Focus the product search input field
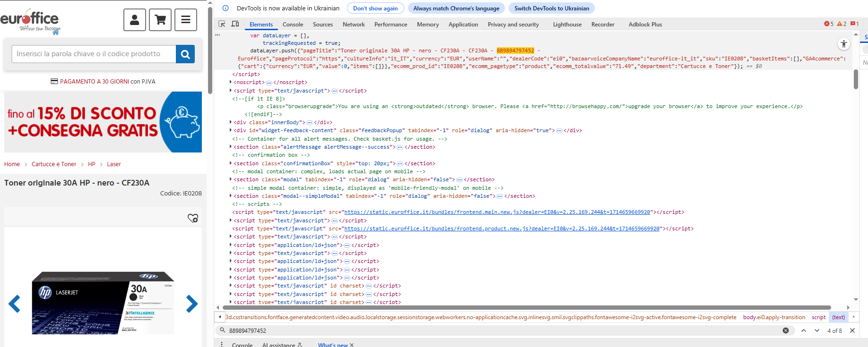 pos(94,54)
